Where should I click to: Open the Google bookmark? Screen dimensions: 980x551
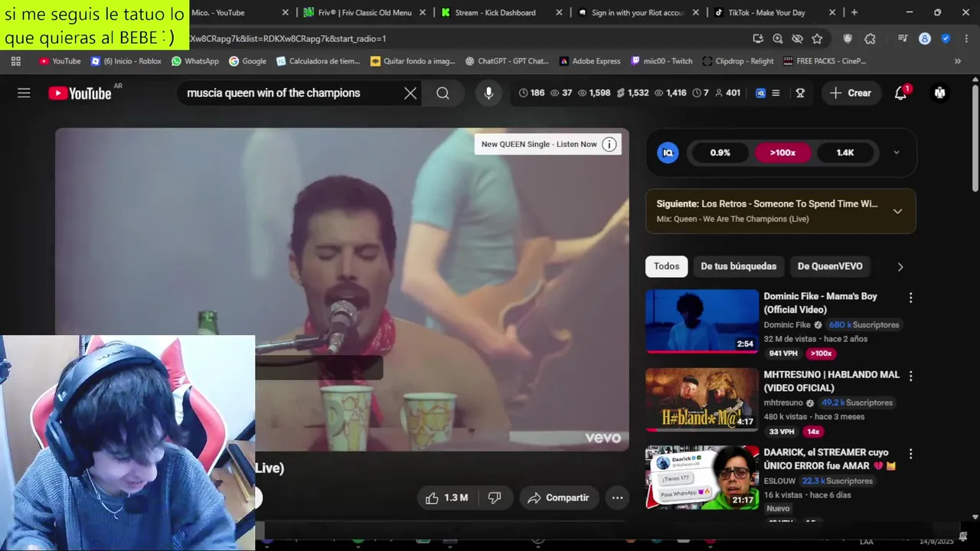click(247, 61)
